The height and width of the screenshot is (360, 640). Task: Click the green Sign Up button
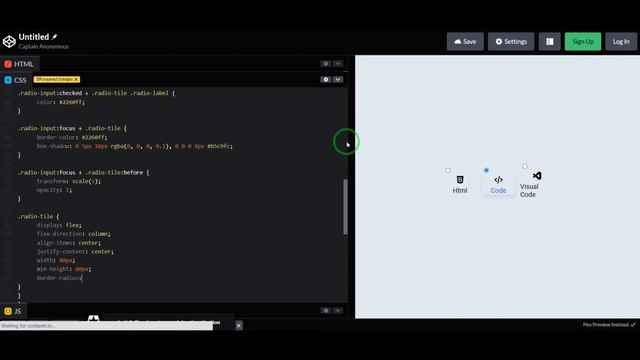(x=582, y=41)
